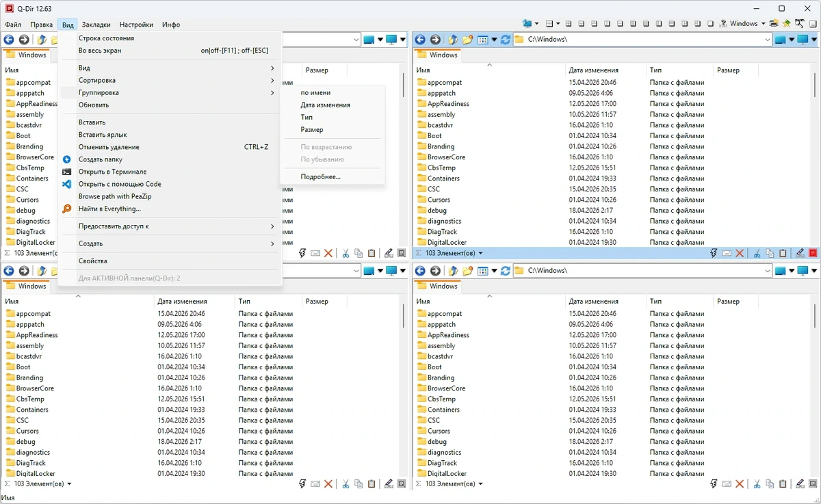Select Windows tab in bottom-left pane
The image size is (821, 504).
[x=25, y=287]
